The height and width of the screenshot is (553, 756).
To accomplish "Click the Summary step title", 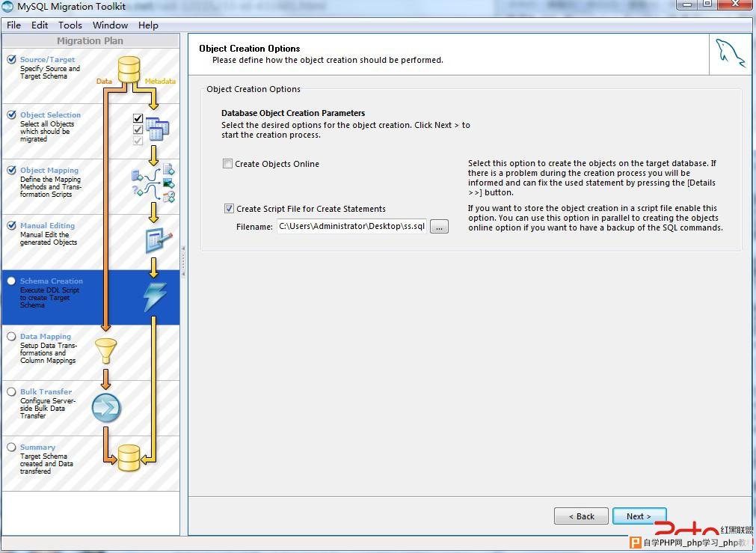I will [37, 447].
